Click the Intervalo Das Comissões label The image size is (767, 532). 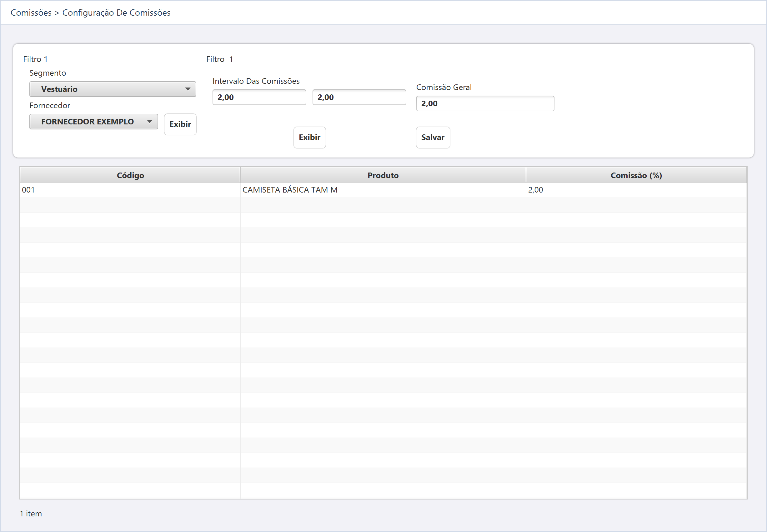pos(256,81)
